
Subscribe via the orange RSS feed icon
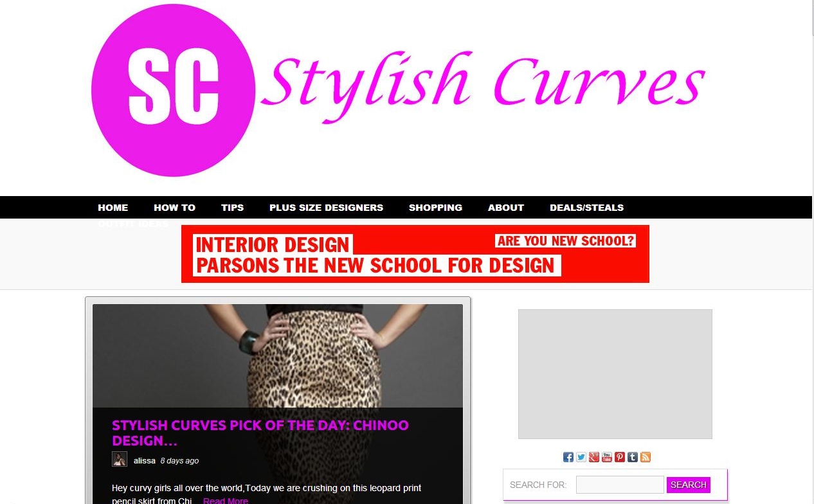click(x=646, y=457)
